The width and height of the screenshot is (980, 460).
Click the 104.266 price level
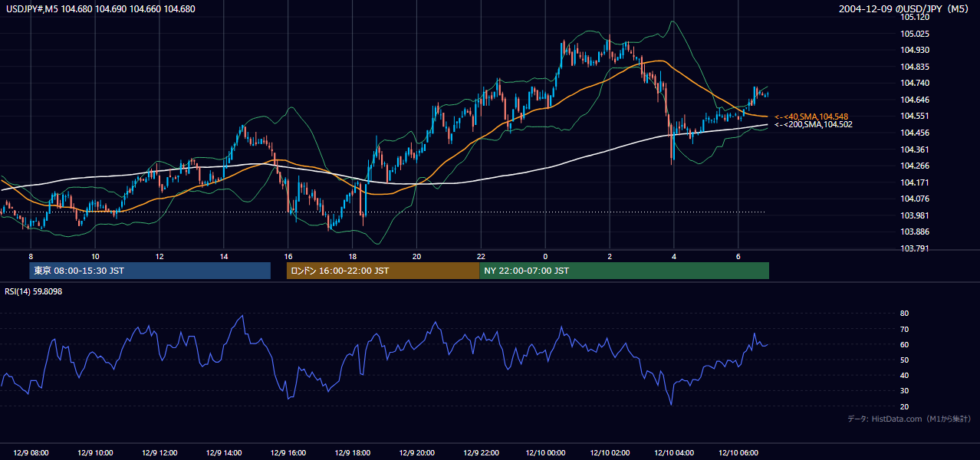pos(914,166)
